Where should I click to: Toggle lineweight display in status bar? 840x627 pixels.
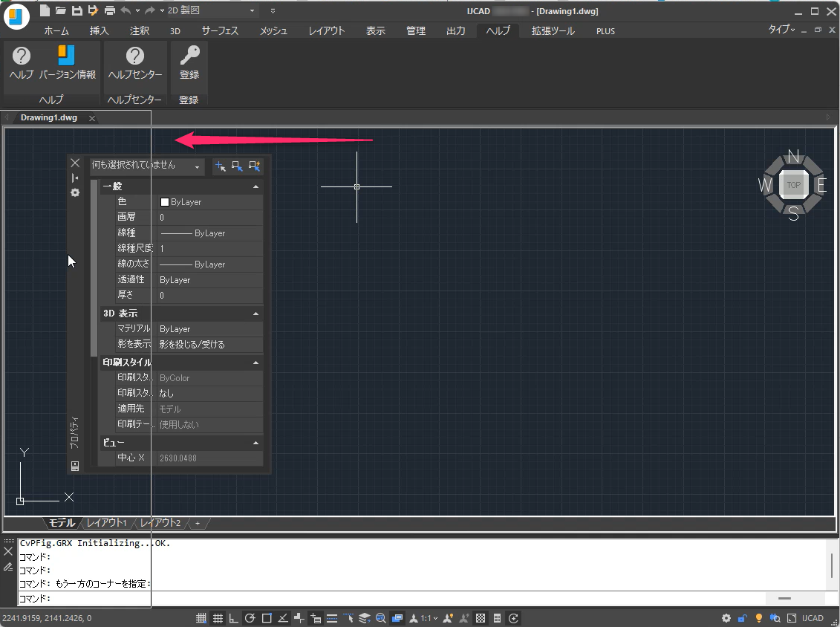click(x=331, y=618)
